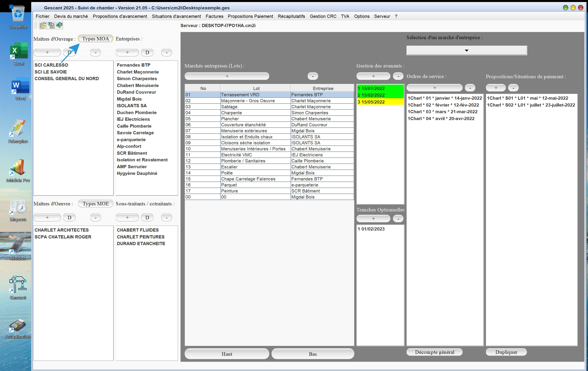588x371 pixels.
Task: Select green avenant 1 15/01/2022
Action: point(380,88)
